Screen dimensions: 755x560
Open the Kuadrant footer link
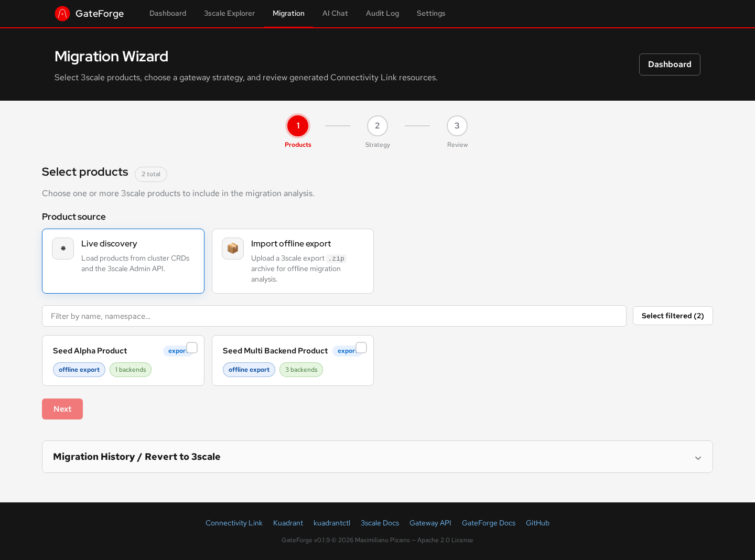click(288, 523)
